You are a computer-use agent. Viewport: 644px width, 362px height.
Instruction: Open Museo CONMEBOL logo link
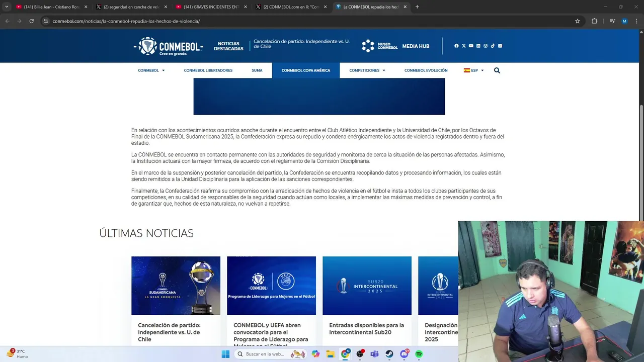380,46
